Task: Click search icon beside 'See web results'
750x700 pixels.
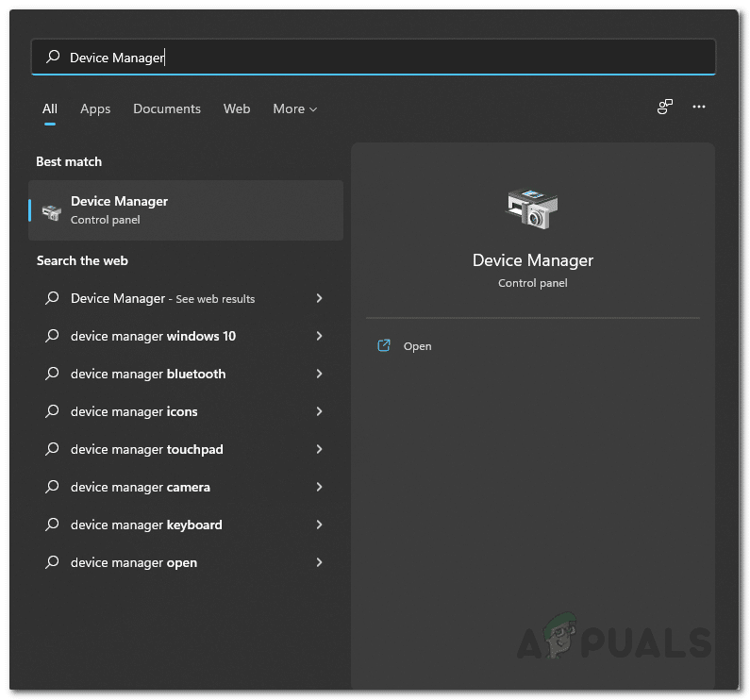Action: [52, 298]
